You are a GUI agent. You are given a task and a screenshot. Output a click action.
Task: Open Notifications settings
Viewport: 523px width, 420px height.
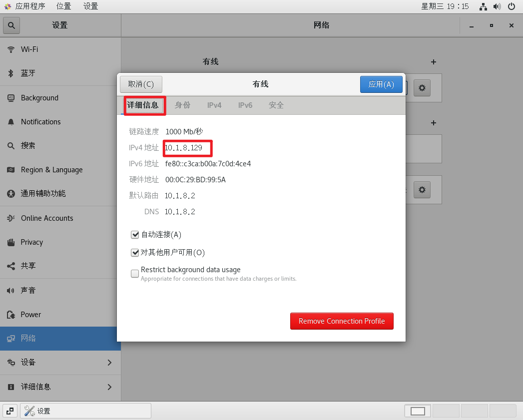(60, 122)
